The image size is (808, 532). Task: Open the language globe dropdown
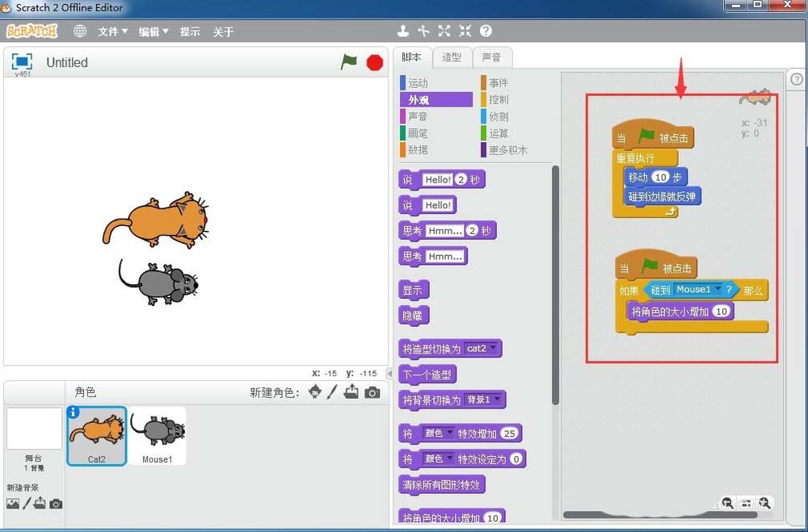79,31
